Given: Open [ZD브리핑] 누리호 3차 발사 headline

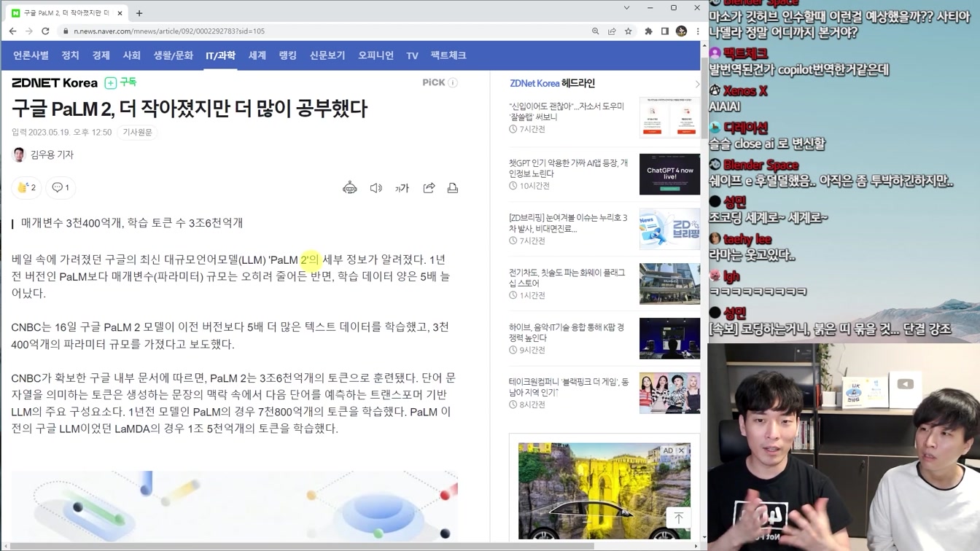Looking at the screenshot, I should coord(568,223).
